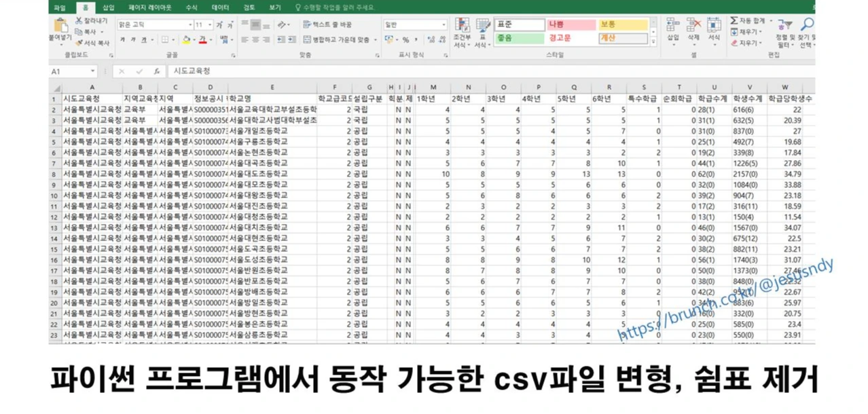Viewport: 868px width, 414px height.
Task: Open the font name dropdown
Action: coord(189,25)
